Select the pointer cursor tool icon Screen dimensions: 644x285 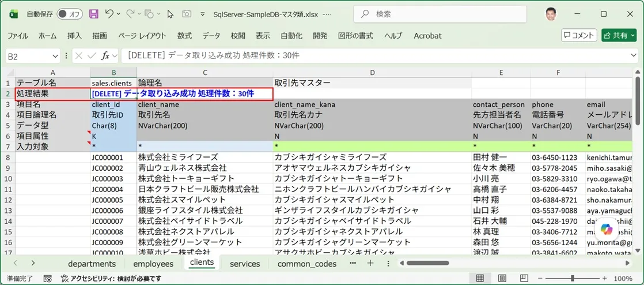tap(171, 14)
